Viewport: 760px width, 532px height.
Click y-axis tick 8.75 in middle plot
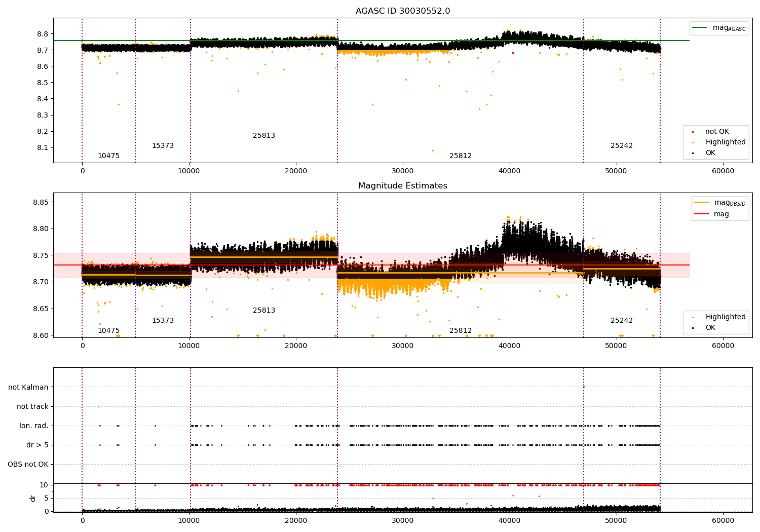(x=41, y=255)
